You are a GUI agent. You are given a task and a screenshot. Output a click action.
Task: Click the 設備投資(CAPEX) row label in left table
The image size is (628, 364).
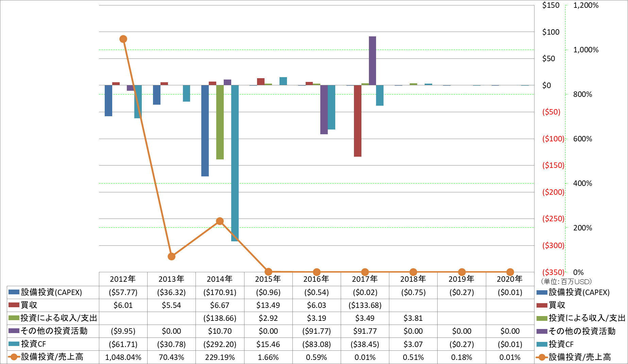(x=52, y=292)
